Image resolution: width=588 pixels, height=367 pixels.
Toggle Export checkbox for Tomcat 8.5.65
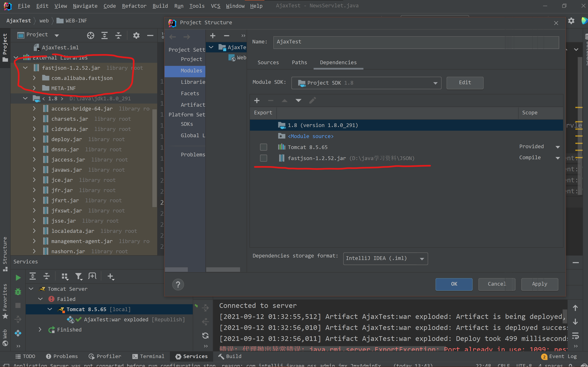(x=263, y=147)
